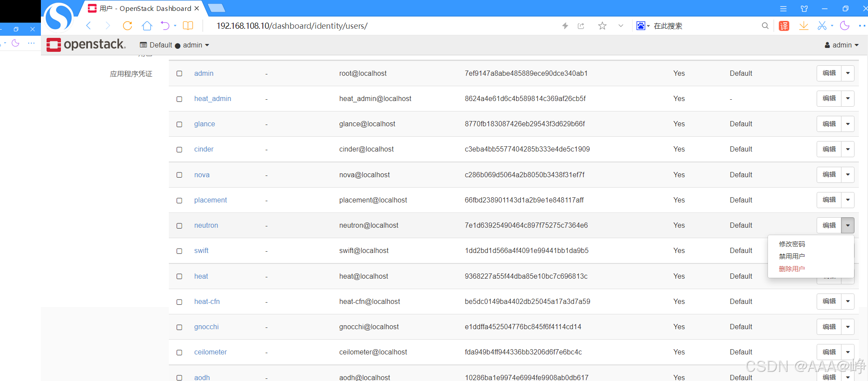Click 编辑 button for the placement user
The image size is (868, 381).
pos(829,200)
